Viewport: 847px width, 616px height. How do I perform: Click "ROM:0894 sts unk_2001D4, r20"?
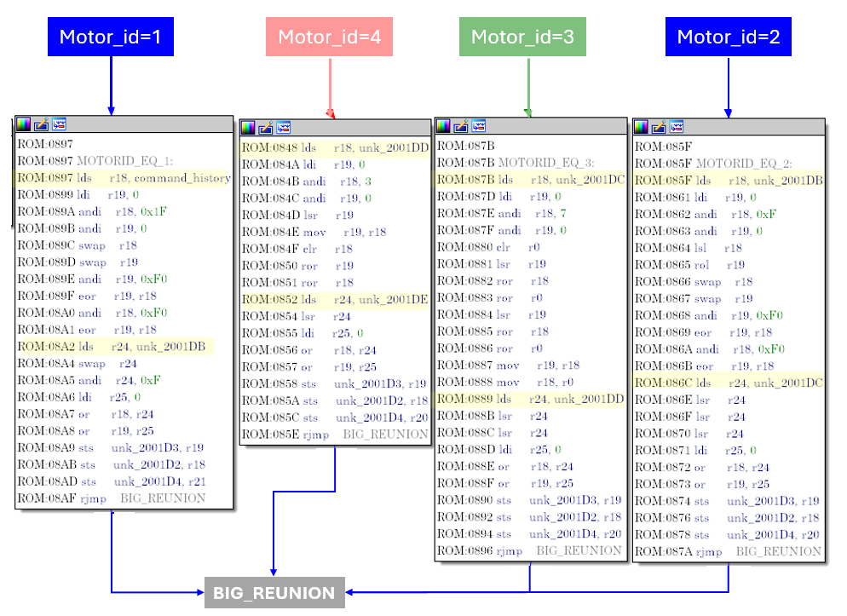pos(529,534)
